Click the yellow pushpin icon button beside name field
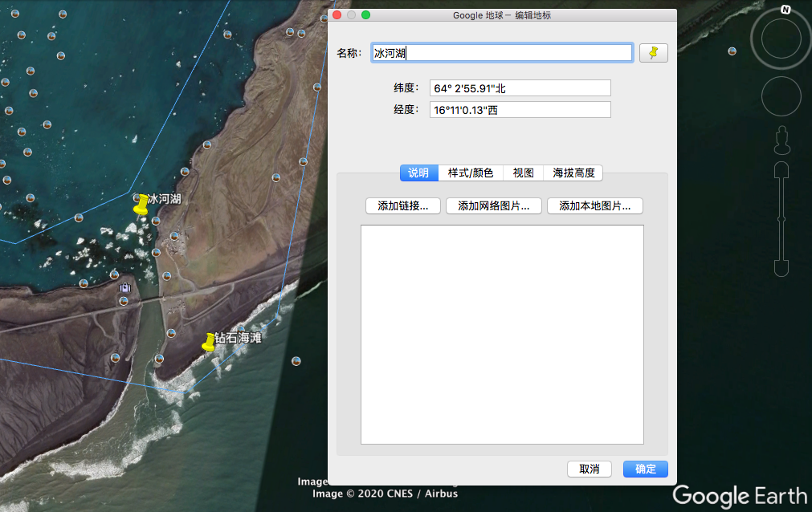812x512 pixels. click(653, 53)
